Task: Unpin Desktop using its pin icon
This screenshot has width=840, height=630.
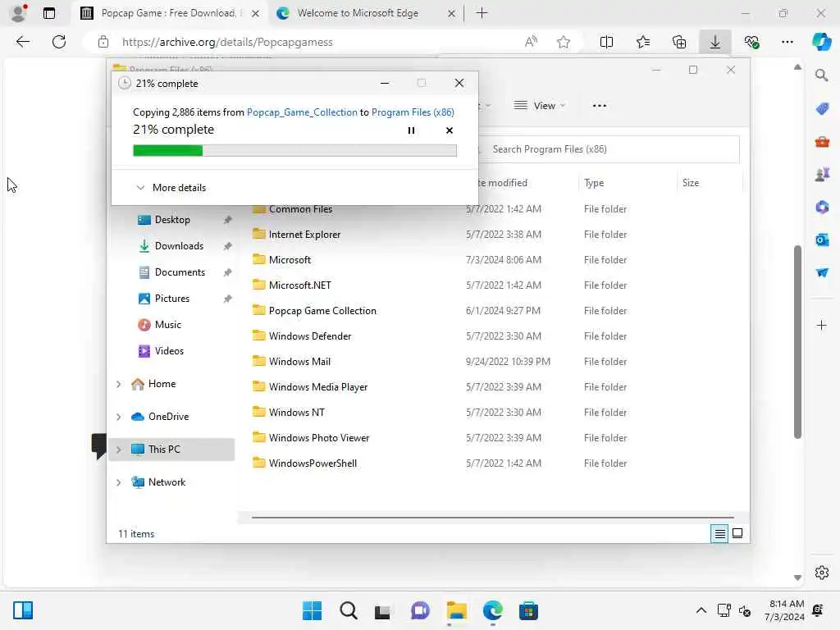Action: point(228,220)
